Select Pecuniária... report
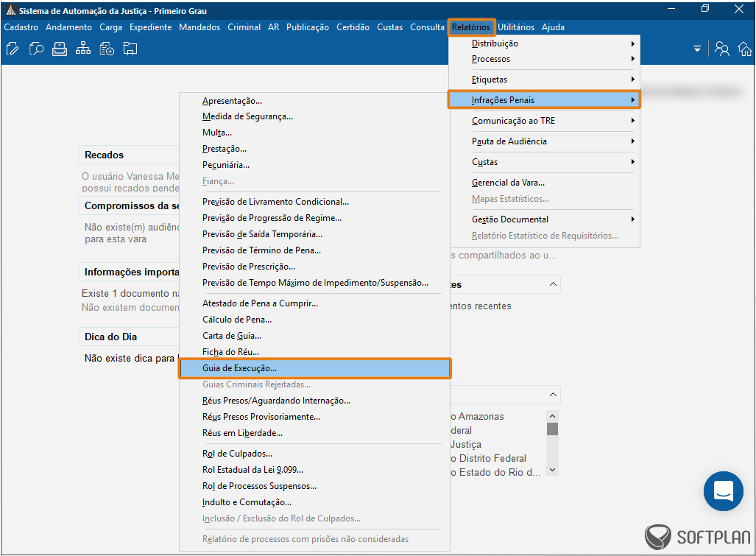The image size is (756, 556). point(314,165)
